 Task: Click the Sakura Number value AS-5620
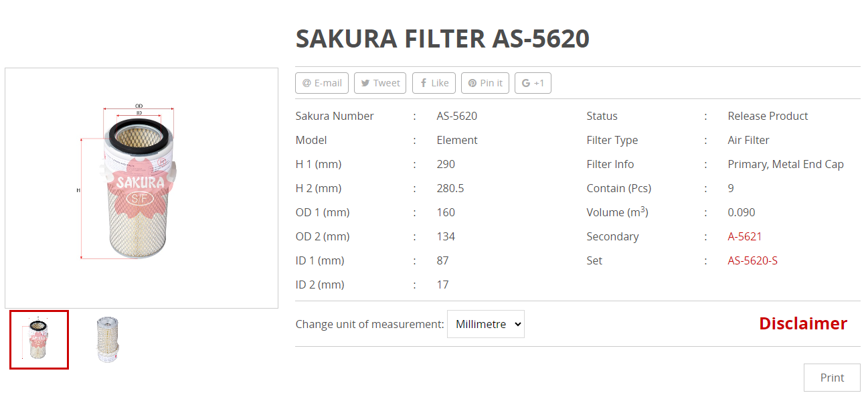pyautogui.click(x=457, y=116)
